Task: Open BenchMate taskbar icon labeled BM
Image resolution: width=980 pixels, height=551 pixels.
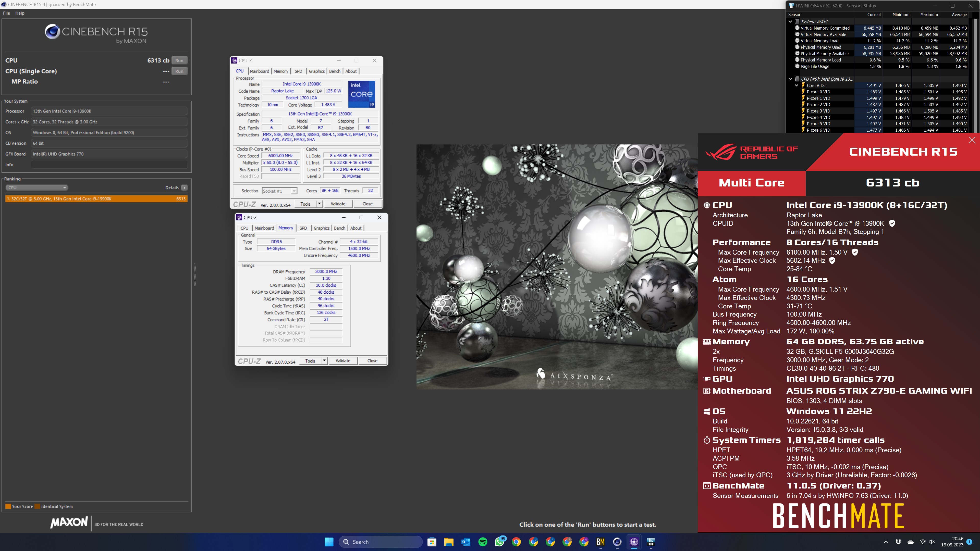Action: pos(600,542)
